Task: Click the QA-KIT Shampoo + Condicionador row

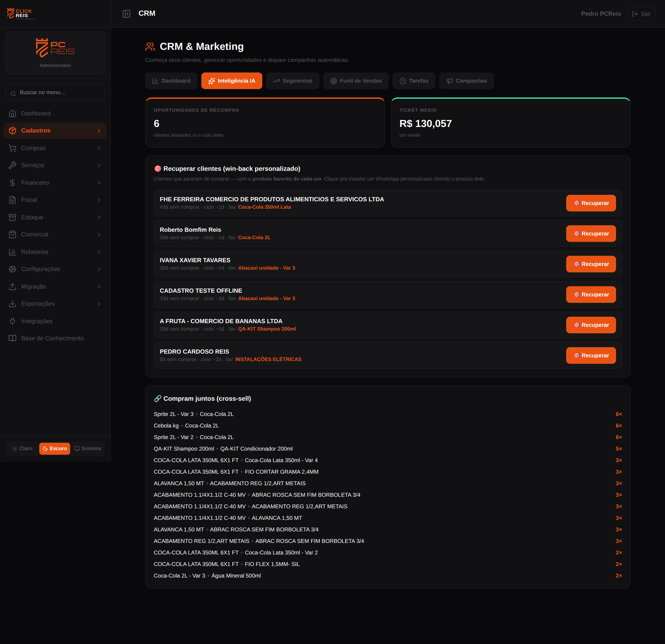Action: (388, 449)
